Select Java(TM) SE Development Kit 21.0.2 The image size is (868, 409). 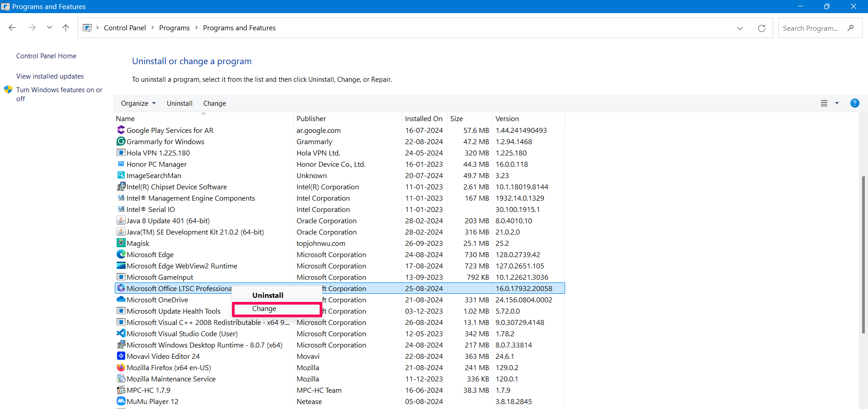(340, 232)
